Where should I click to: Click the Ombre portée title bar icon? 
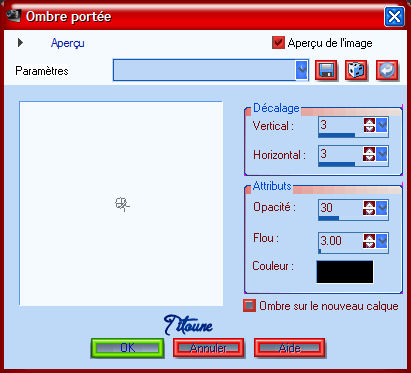click(x=14, y=16)
